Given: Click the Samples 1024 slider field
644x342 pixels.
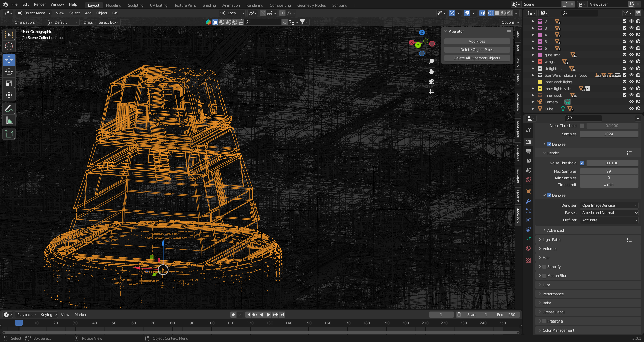Looking at the screenshot, I should point(609,134).
